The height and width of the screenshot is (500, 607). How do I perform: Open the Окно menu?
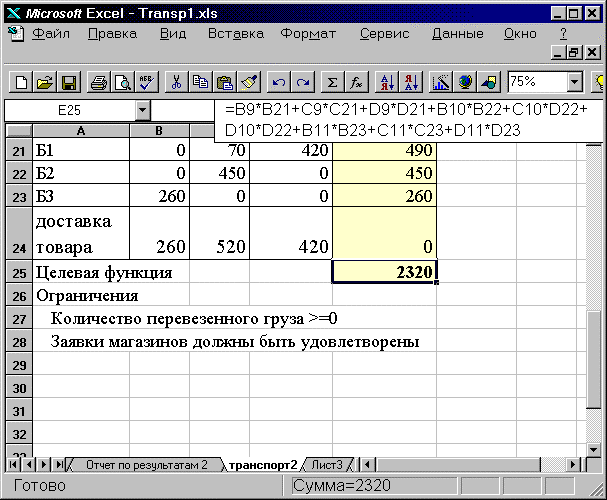tap(520, 34)
